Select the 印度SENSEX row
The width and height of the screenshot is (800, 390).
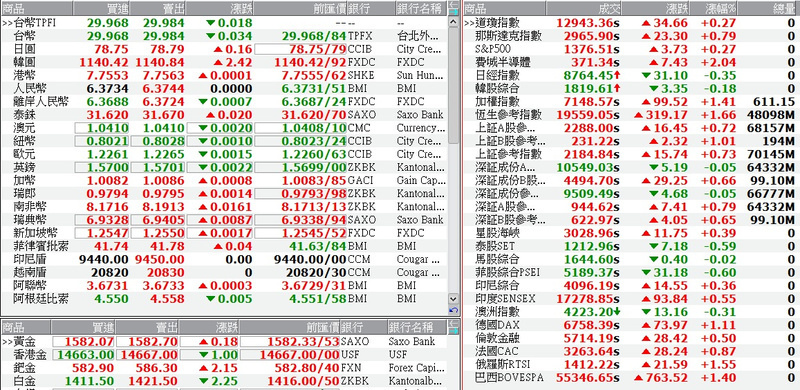[631, 299]
